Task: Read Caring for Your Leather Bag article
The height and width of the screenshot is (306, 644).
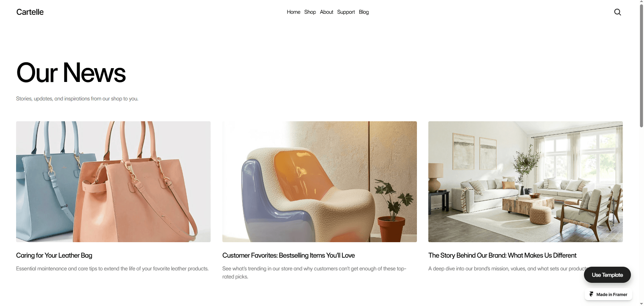Action: click(54, 255)
